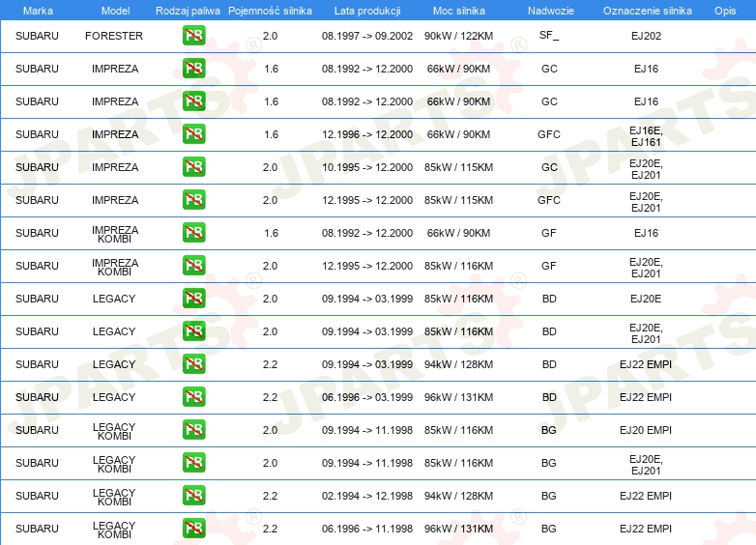Click fuel icon in LEGACY 2.2 96kW BD row

pos(193,396)
